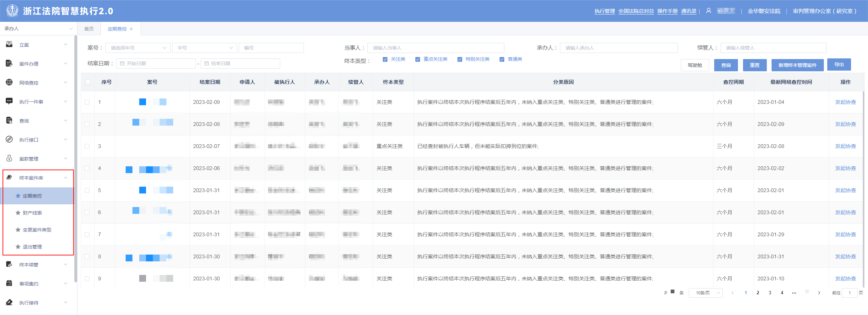Screen dimensions: 868x315
Task: Open the 操作手册 header link
Action: (667, 11)
